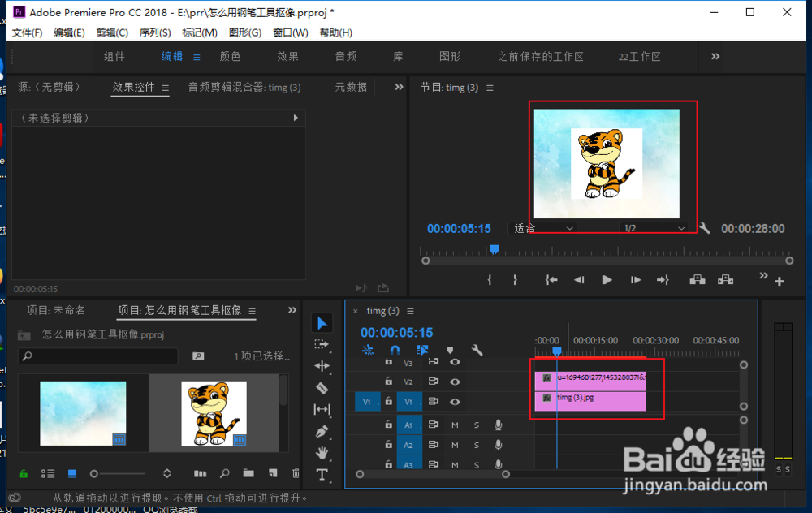Go to Out point in program monitor
The image size is (812, 513).
point(663,280)
